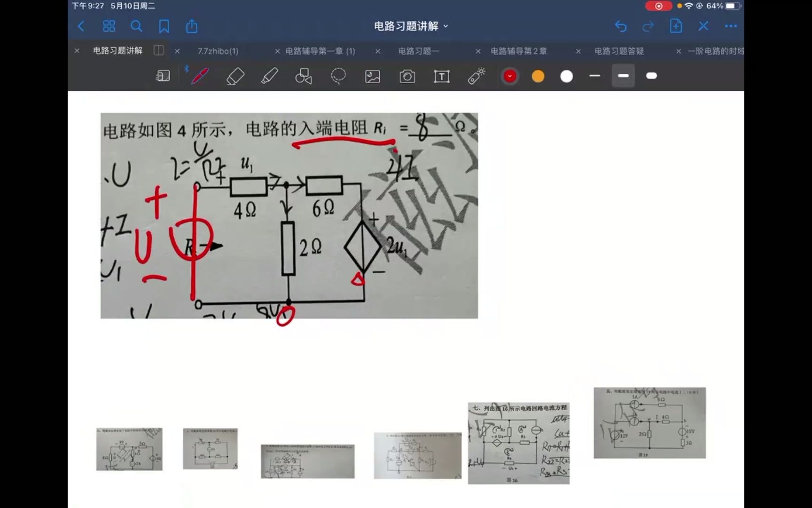The image size is (812, 508).
Task: Open the share/export menu
Action: coord(192,26)
